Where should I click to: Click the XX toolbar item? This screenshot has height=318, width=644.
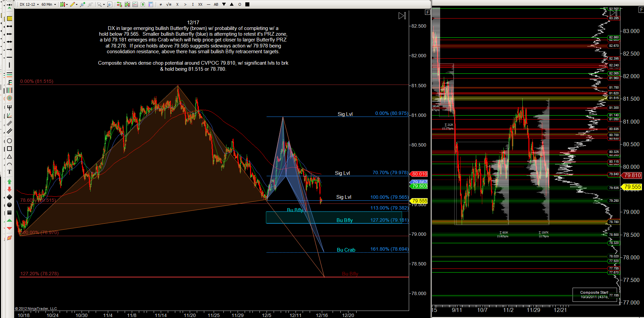click(x=200, y=4)
